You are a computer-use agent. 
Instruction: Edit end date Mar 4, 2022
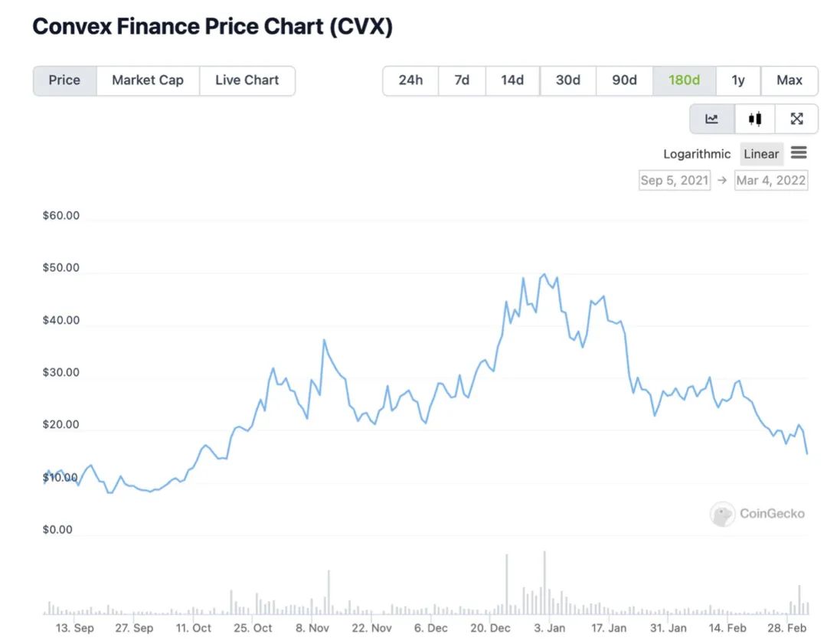click(770, 181)
